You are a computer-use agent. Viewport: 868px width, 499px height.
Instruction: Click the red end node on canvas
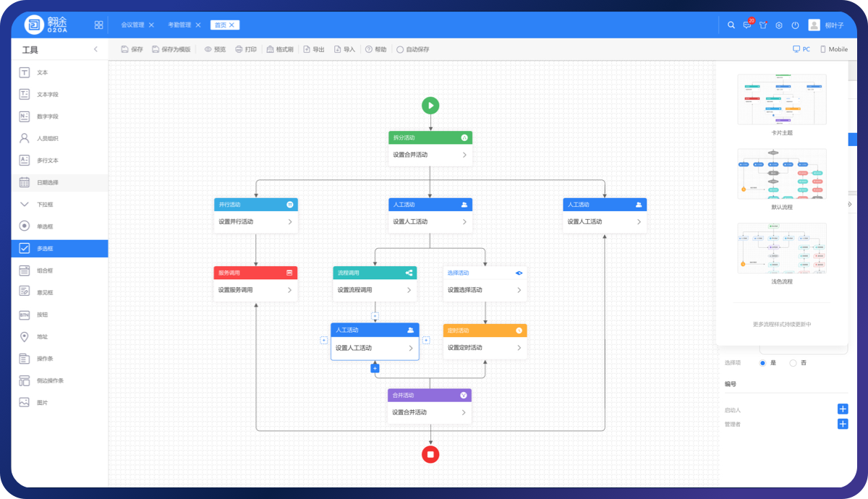pyautogui.click(x=430, y=454)
